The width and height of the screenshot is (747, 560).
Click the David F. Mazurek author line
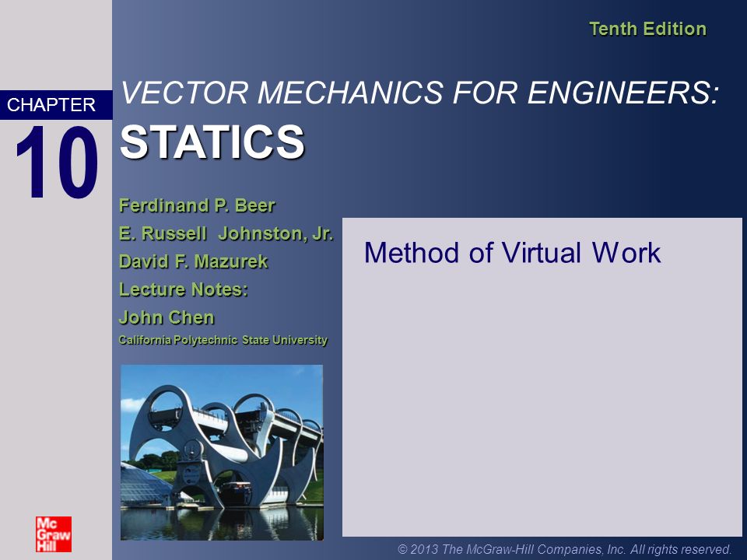[192, 262]
